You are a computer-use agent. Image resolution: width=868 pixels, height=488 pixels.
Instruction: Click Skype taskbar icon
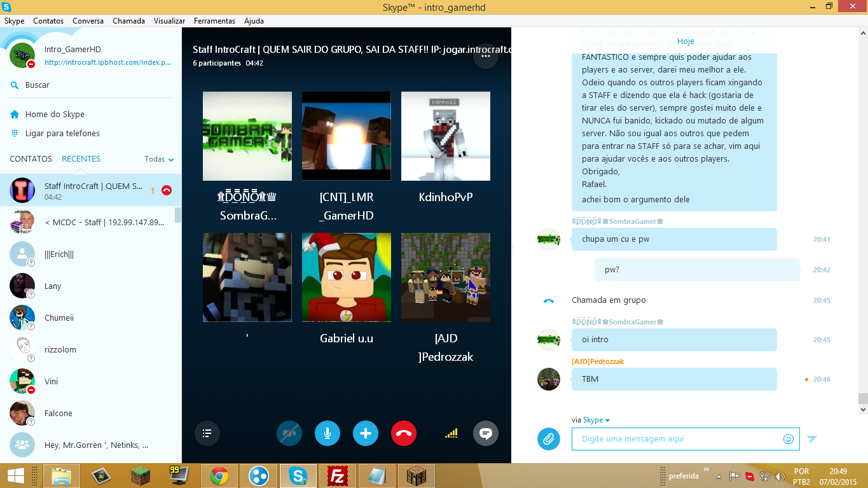(x=298, y=475)
